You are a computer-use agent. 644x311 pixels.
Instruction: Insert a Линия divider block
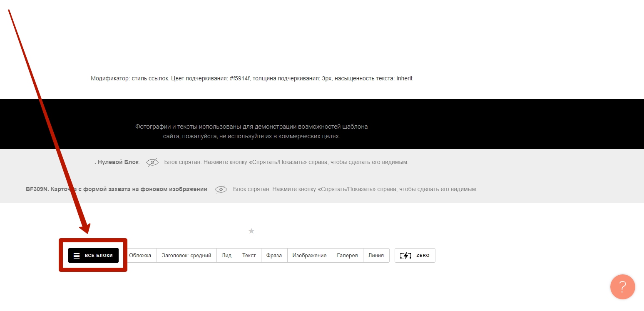(x=376, y=256)
